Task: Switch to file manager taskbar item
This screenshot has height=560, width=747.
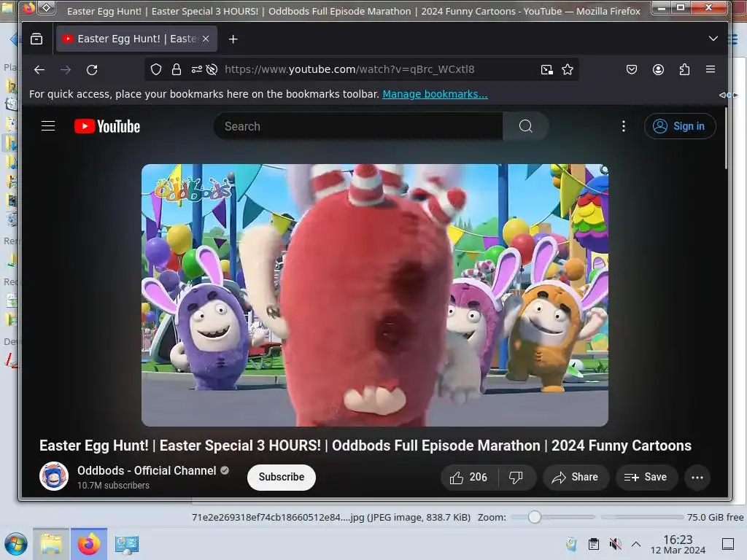Action: coord(51,544)
